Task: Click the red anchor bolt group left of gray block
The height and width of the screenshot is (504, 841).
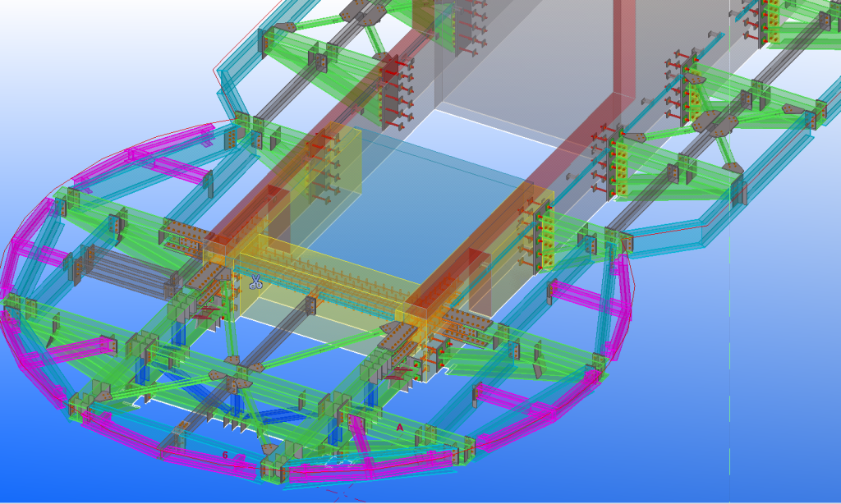Action: (397, 90)
